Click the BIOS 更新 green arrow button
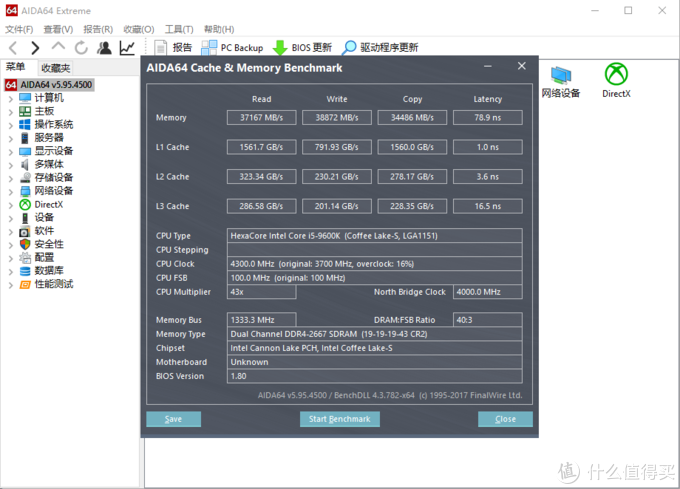Screen dimensions: 680x489 302,47
